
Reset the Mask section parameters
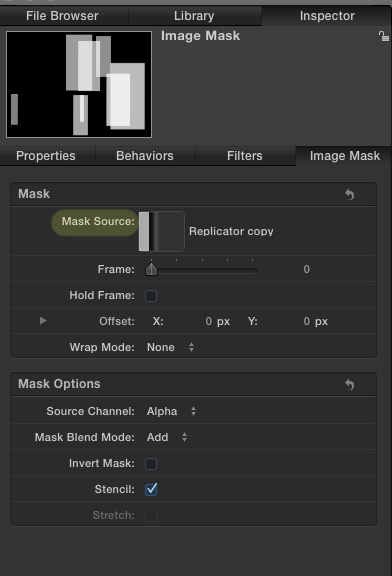pos(349,194)
